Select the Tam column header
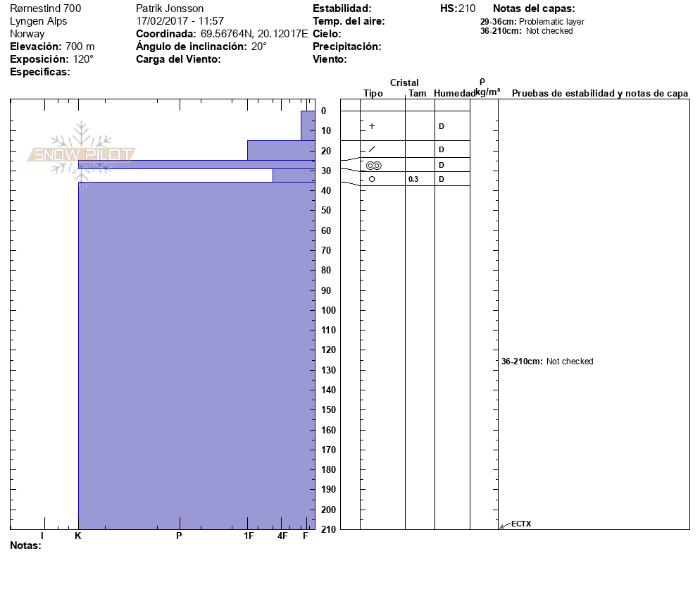 [417, 94]
